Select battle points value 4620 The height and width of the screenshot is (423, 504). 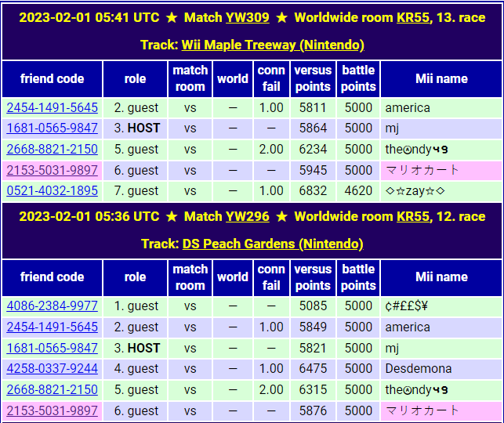358,191
